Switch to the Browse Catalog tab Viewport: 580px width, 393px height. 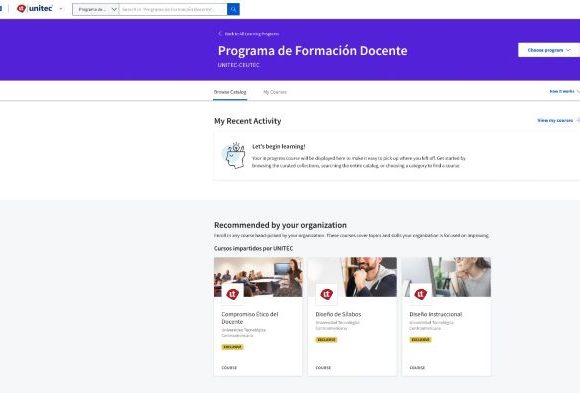point(230,92)
